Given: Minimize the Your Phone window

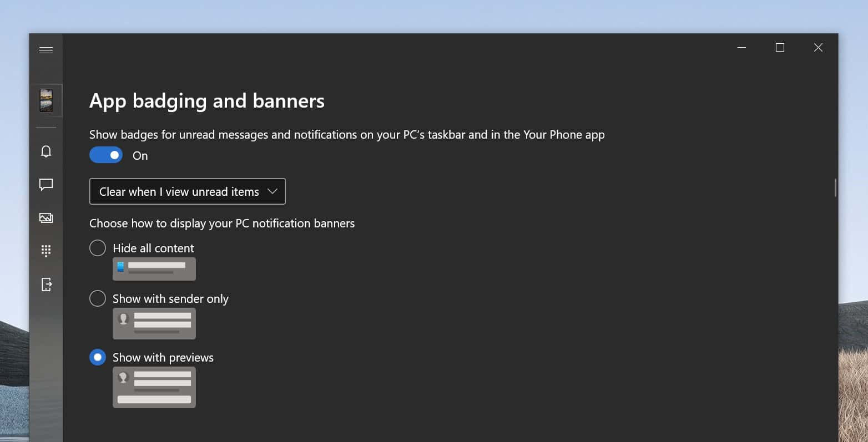Looking at the screenshot, I should click(741, 48).
